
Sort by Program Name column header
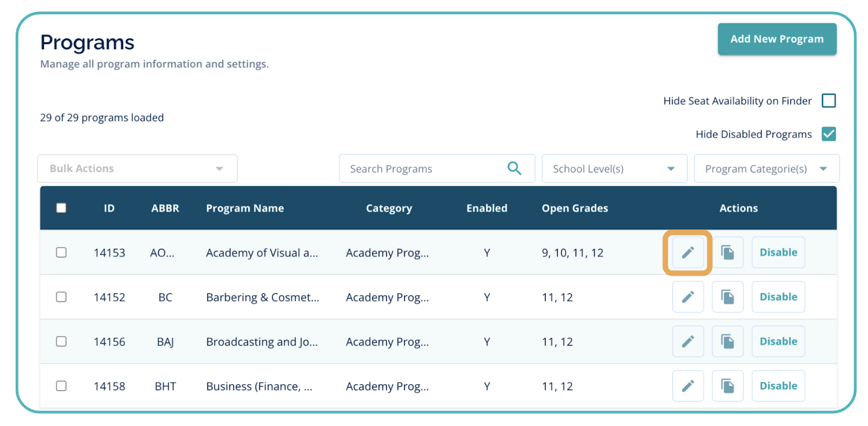245,208
